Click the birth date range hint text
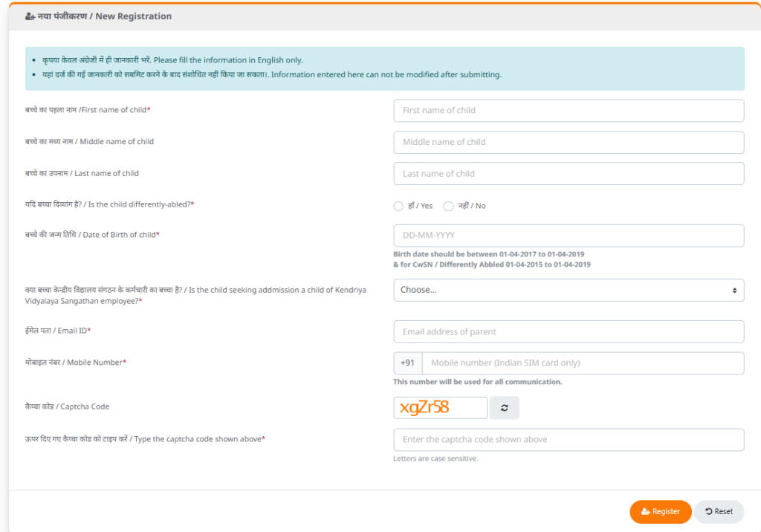 point(492,260)
